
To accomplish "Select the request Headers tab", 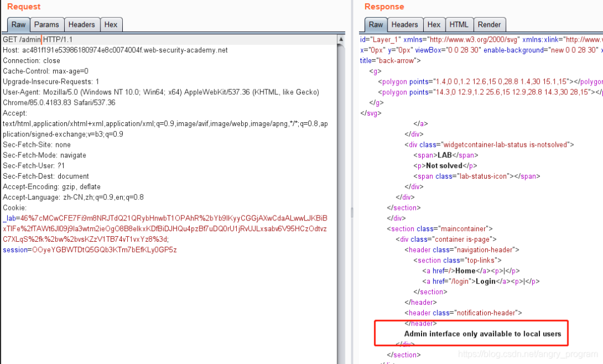I will [x=82, y=25].
